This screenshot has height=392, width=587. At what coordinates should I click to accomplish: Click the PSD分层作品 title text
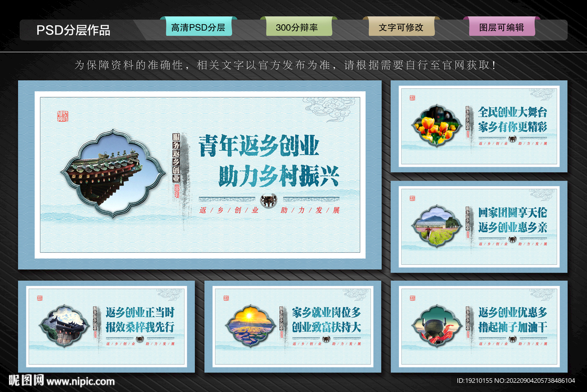pos(73,30)
